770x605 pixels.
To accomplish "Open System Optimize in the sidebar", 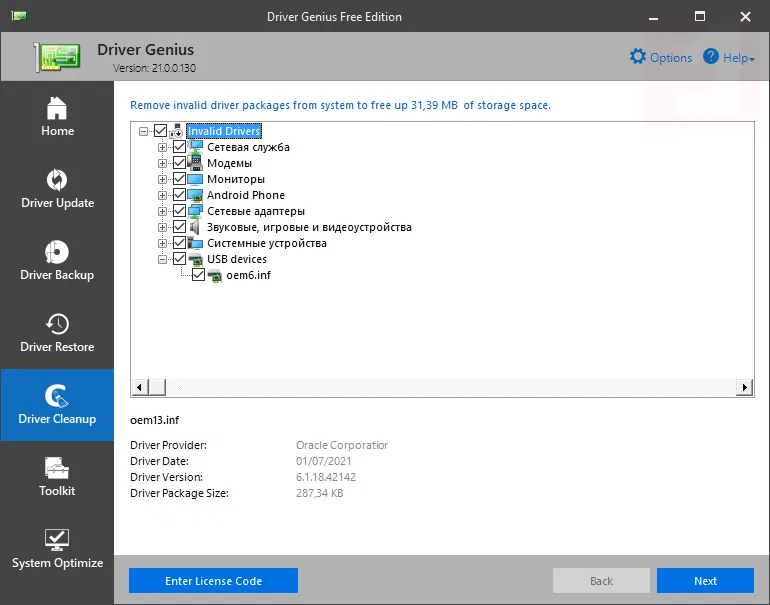I will pos(57,549).
